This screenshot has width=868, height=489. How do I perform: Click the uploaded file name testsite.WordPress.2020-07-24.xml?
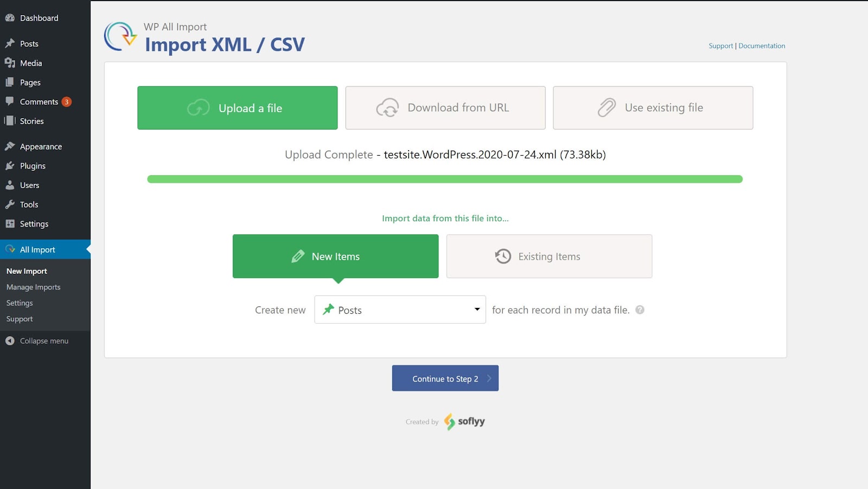470,155
